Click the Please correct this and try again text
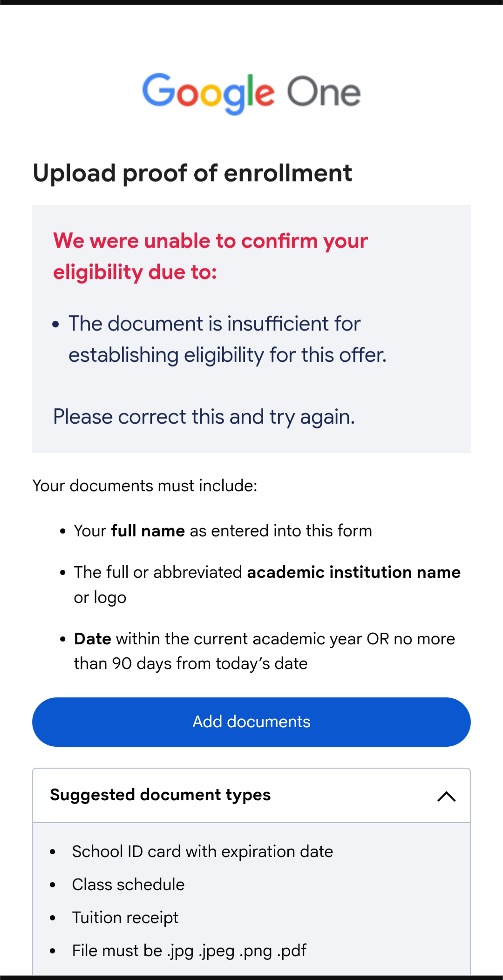The height and width of the screenshot is (980, 503). pos(204,417)
